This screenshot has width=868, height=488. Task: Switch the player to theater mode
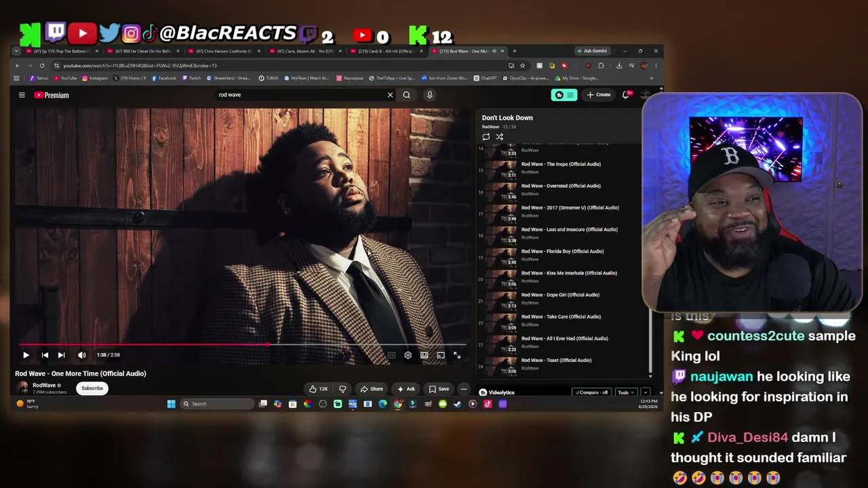[x=424, y=355]
